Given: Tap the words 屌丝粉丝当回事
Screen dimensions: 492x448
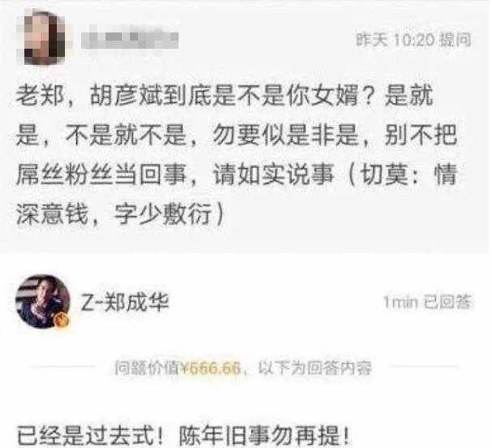Looking at the screenshot, I should click(101, 174).
